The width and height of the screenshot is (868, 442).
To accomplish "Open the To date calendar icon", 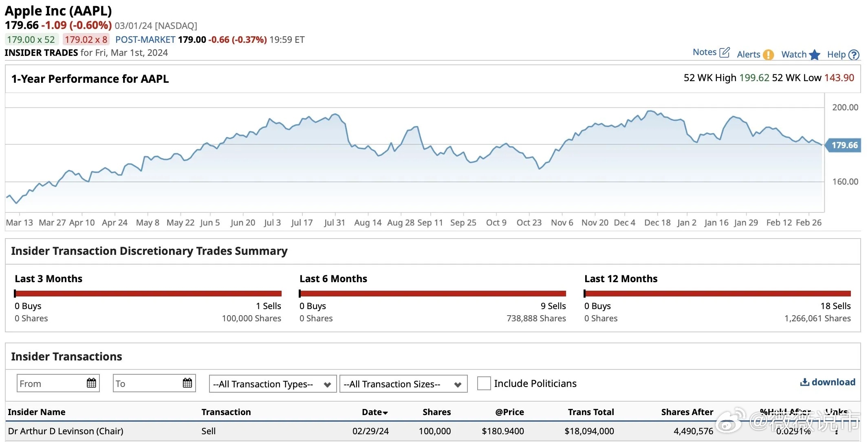I will pos(187,383).
